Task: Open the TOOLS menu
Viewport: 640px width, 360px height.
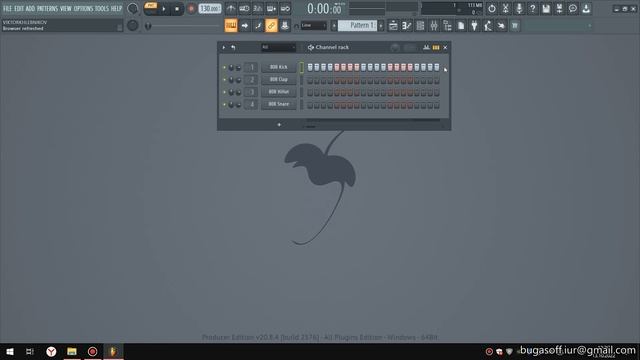Action: tap(102, 8)
